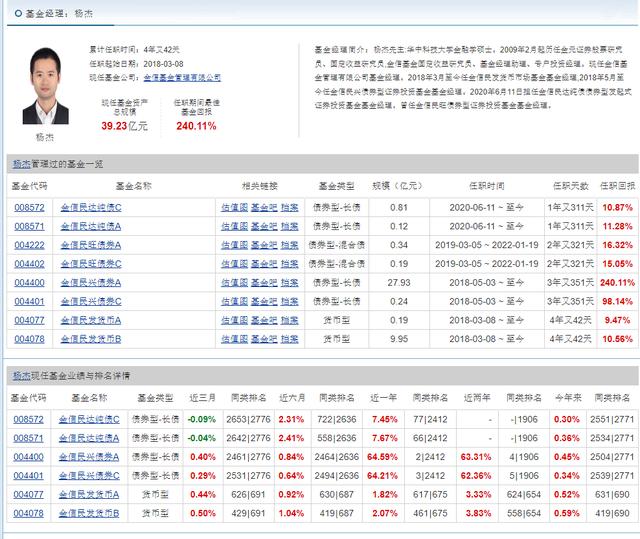Open fund code 004222
This screenshot has width=640, height=539.
click(29, 245)
